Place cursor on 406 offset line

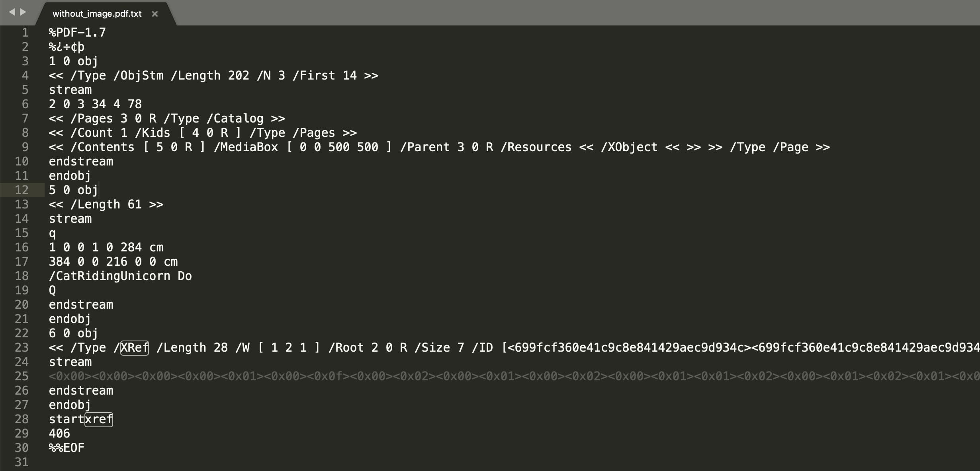tap(59, 434)
